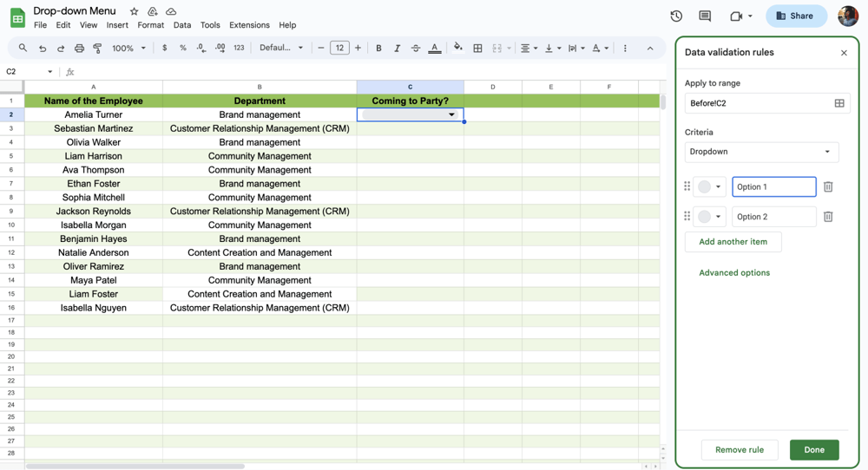The height and width of the screenshot is (470, 868).
Task: Open the text color picker
Action: [x=435, y=48]
